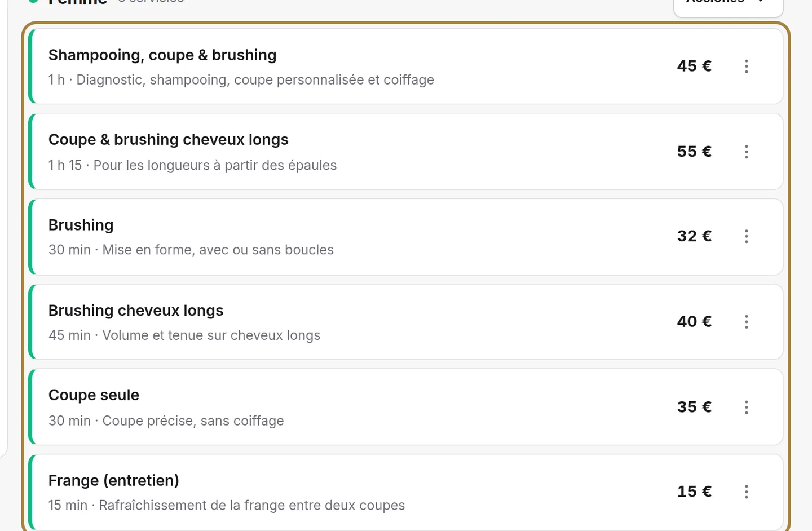Open three-dot menu for Frange (entretien)
812x531 pixels.
746,492
